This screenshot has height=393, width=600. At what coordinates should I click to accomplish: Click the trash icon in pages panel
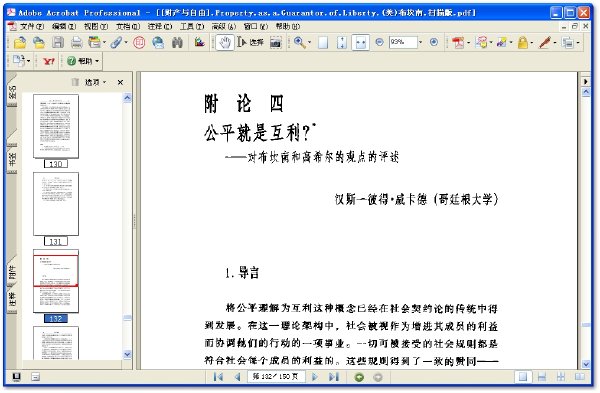click(75, 82)
